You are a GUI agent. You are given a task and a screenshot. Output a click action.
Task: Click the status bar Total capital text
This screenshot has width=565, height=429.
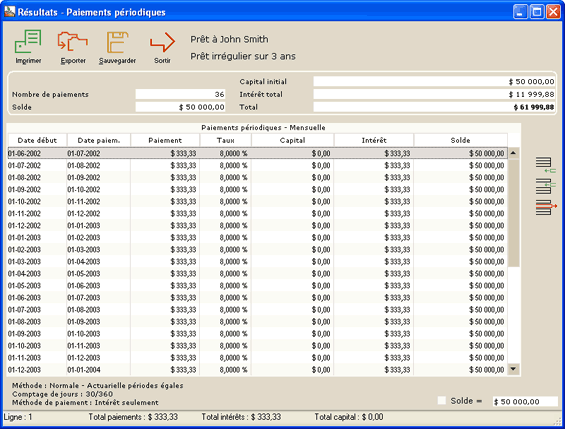point(348,417)
